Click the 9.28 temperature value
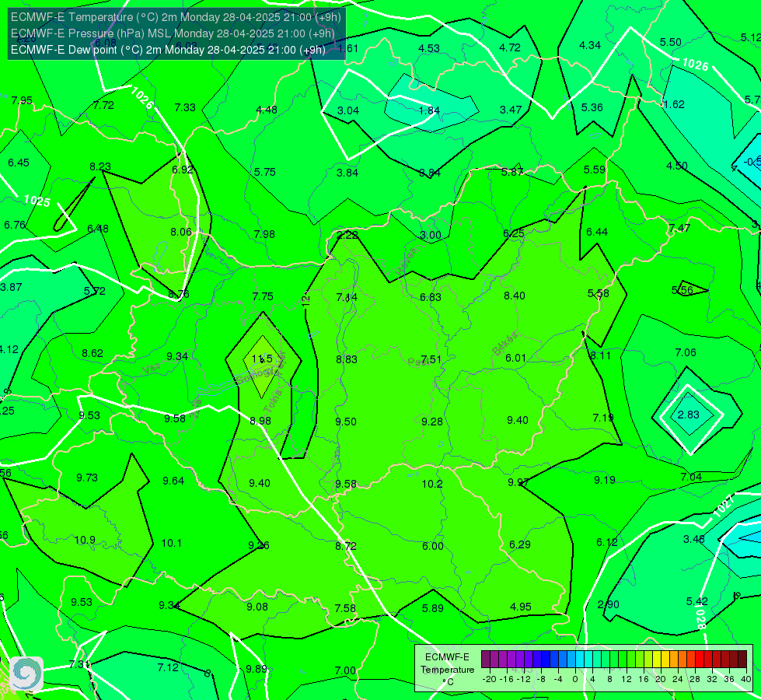This screenshot has height=700, width=761. 432,422
